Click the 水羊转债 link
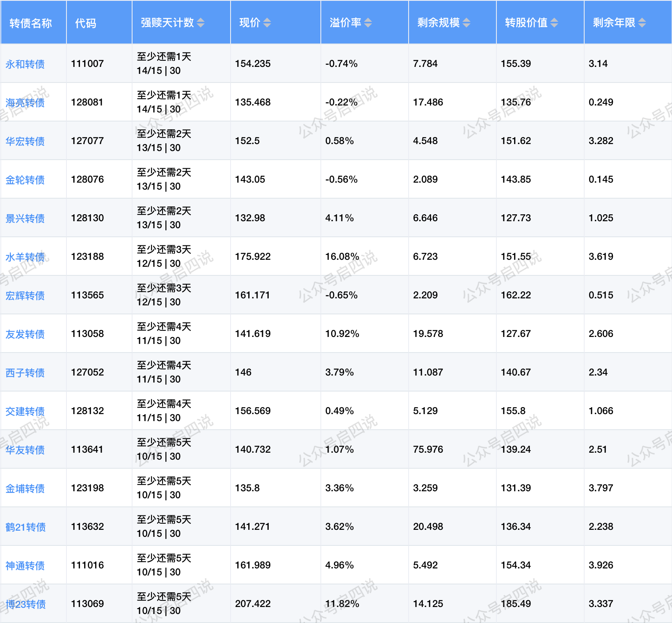 coord(25,257)
